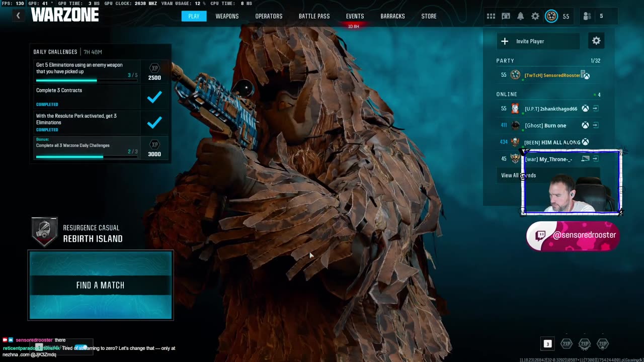Open the BATTLE PASS tab
This screenshot has width=644, height=362.
pos(314,16)
